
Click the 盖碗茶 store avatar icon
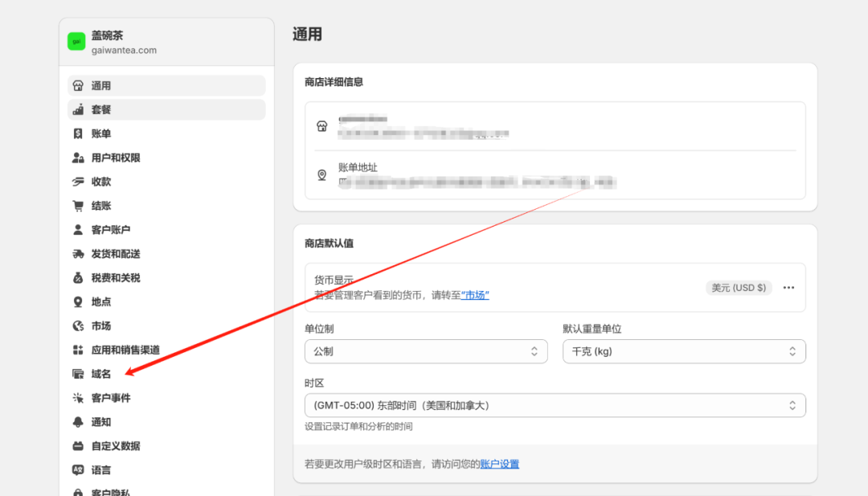coord(76,40)
